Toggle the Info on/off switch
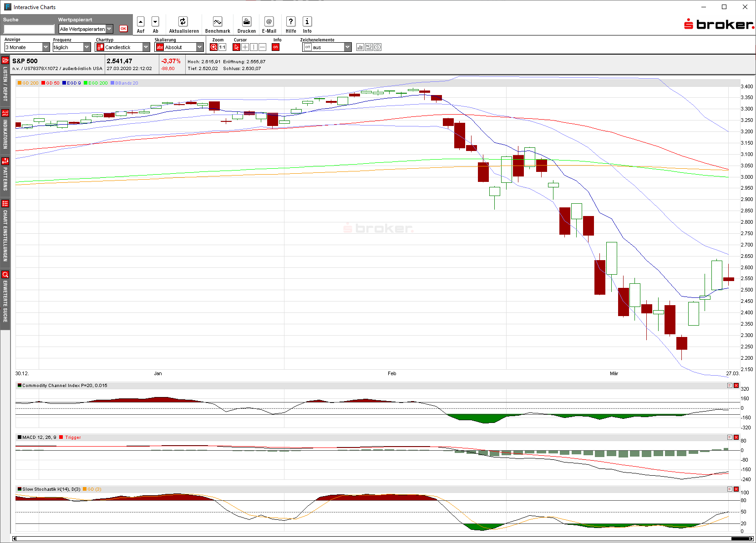The height and width of the screenshot is (543, 756). (276, 47)
